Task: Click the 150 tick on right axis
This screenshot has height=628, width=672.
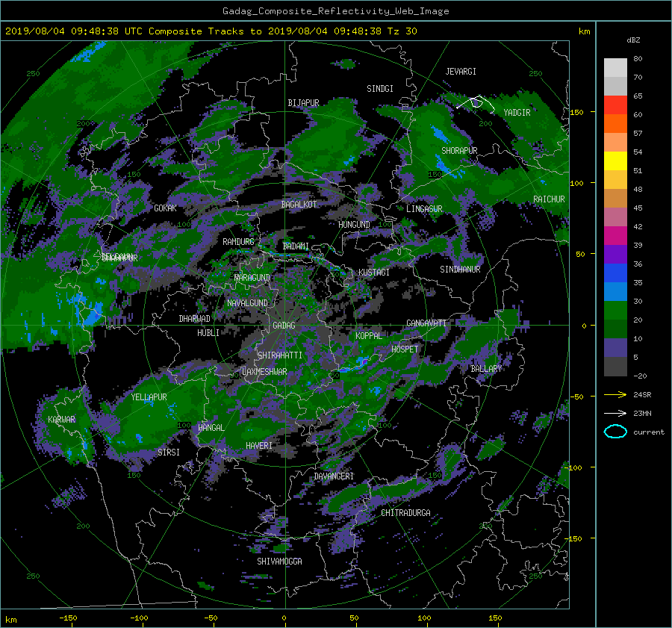Action: coord(577,112)
